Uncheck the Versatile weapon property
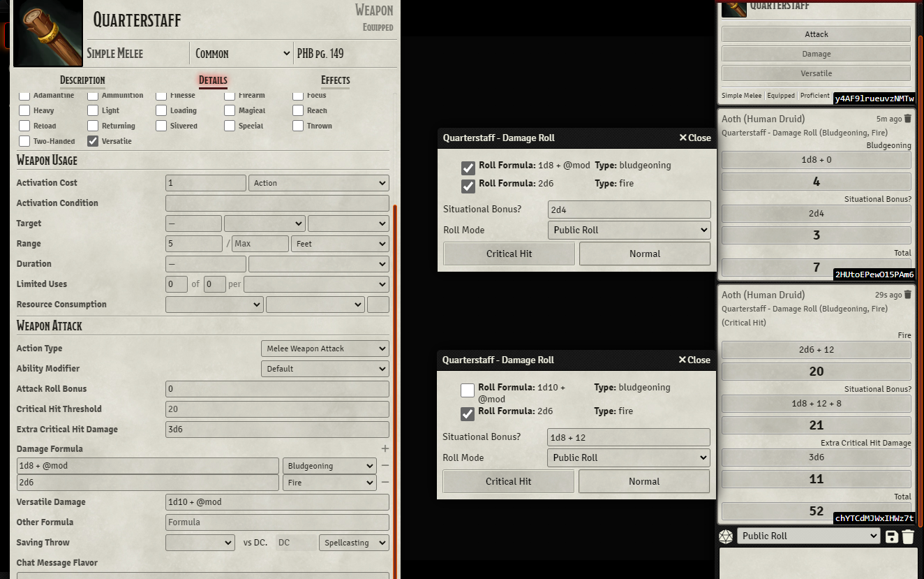Image resolution: width=924 pixels, height=579 pixels. coord(93,140)
